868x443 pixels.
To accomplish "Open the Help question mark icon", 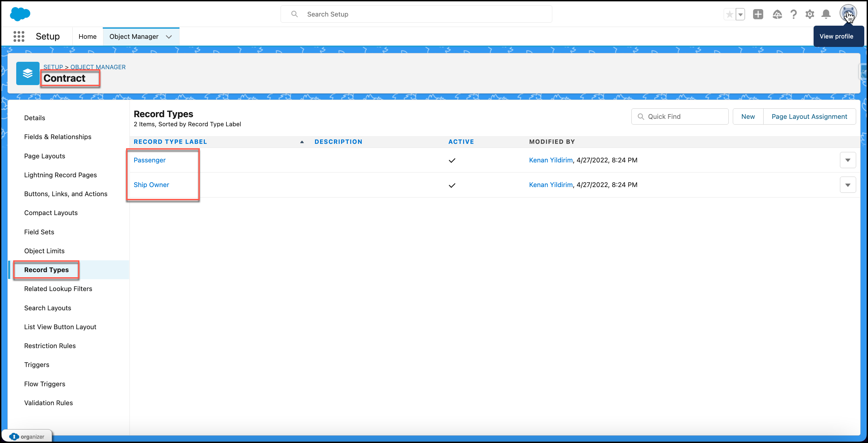I will [793, 14].
